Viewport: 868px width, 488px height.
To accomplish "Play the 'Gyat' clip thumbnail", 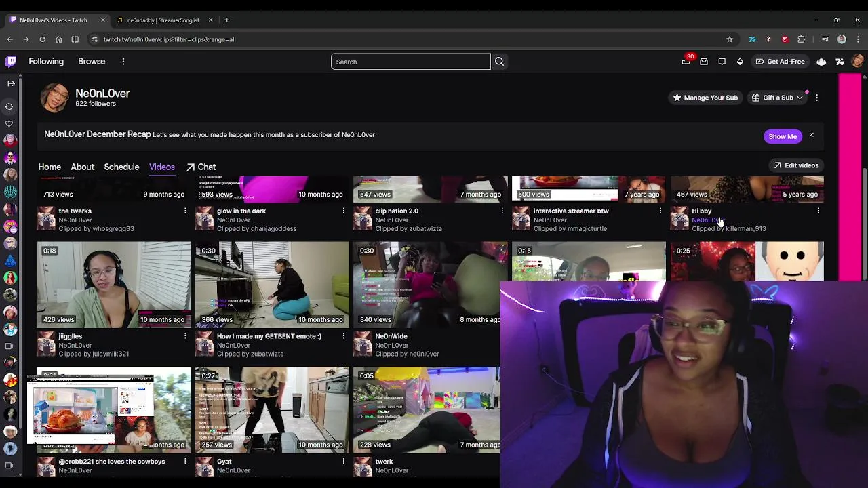I will 272,410.
